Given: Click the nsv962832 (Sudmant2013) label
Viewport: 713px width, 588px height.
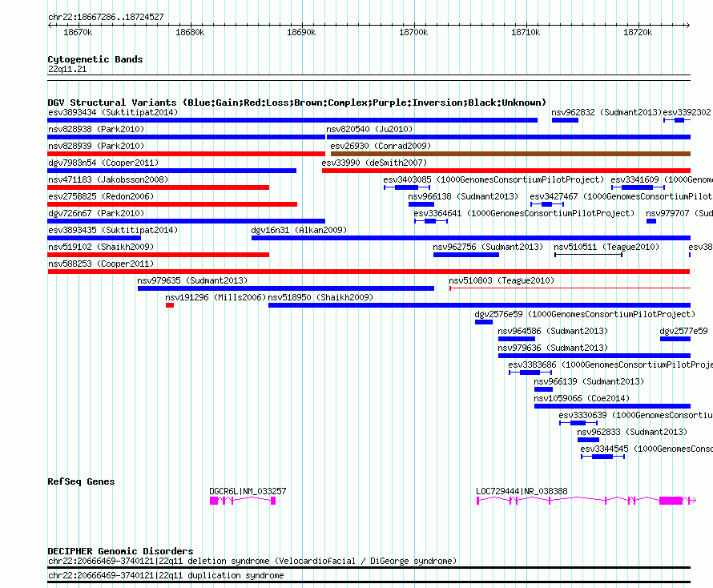Looking at the screenshot, I should click(606, 112).
